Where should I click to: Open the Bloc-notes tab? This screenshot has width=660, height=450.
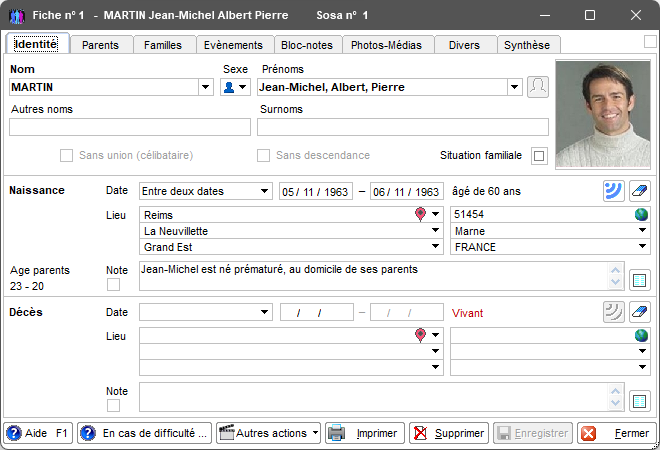coord(307,45)
